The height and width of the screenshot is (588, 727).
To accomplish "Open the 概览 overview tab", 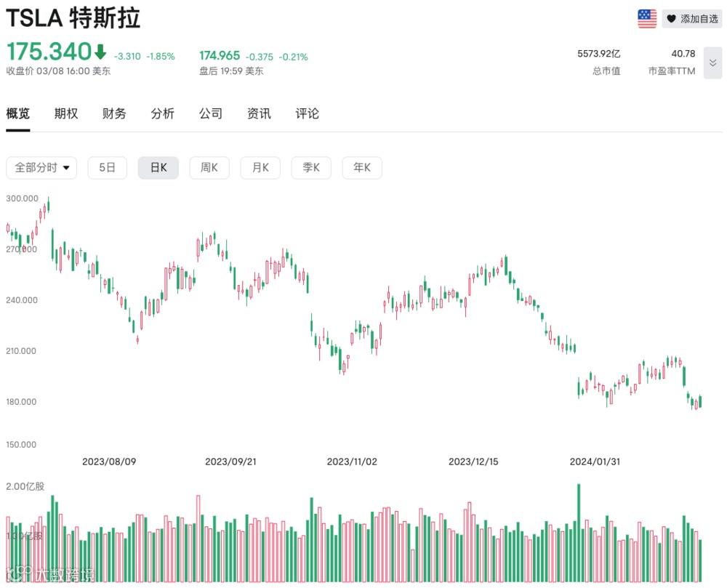I will (x=18, y=113).
